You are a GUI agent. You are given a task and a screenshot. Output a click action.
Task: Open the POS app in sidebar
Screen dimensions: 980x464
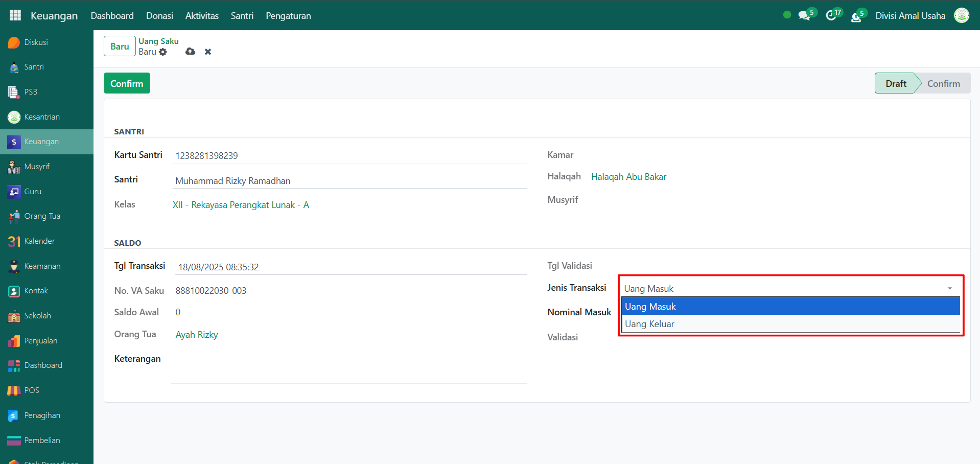(x=32, y=390)
